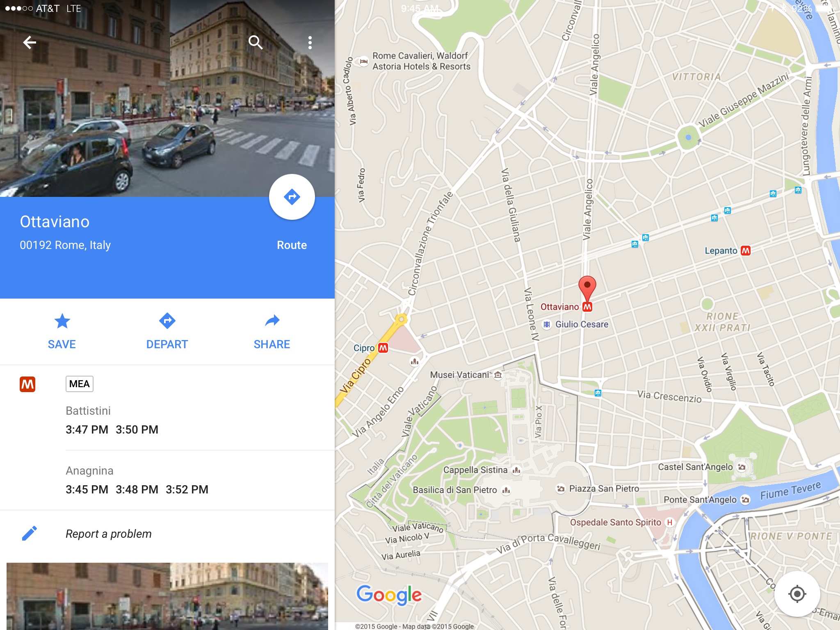Select the Lepanto metro station icon
The width and height of the screenshot is (840, 630).
pyautogui.click(x=746, y=251)
